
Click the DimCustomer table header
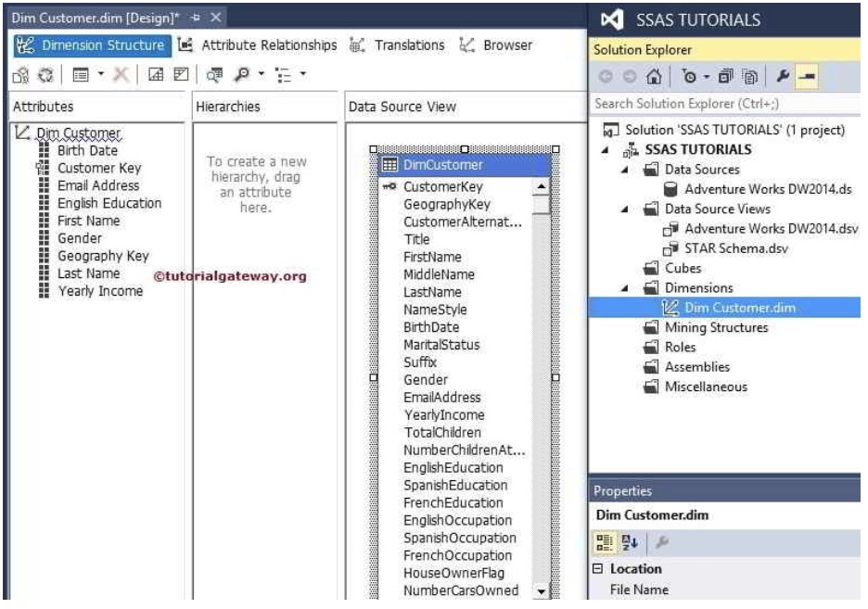[465, 165]
